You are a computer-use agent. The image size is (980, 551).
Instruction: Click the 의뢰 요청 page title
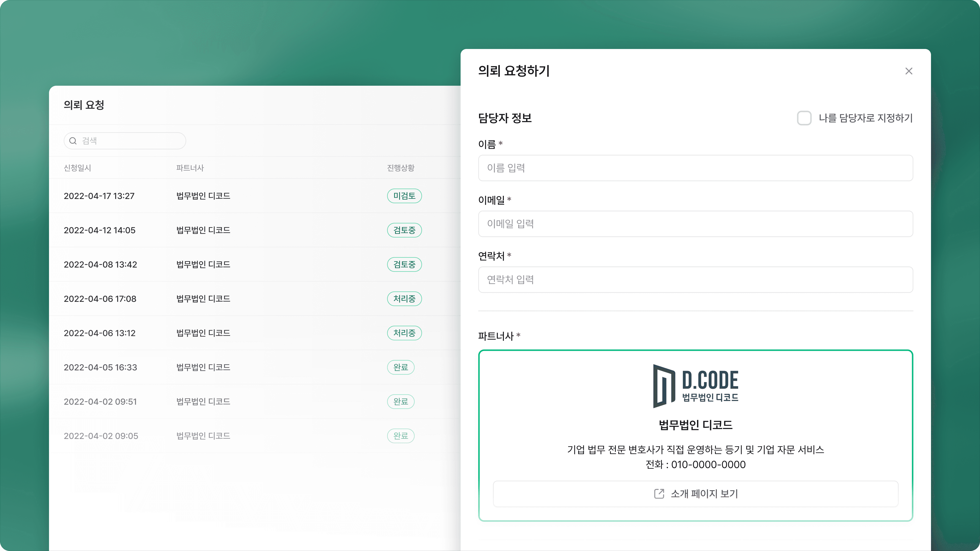pos(84,105)
